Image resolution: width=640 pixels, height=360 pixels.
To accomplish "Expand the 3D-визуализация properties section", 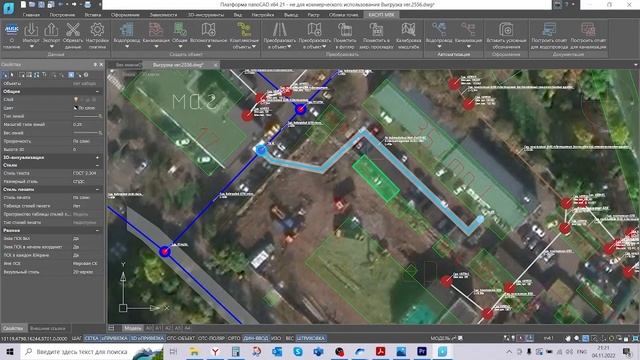I will [97, 157].
